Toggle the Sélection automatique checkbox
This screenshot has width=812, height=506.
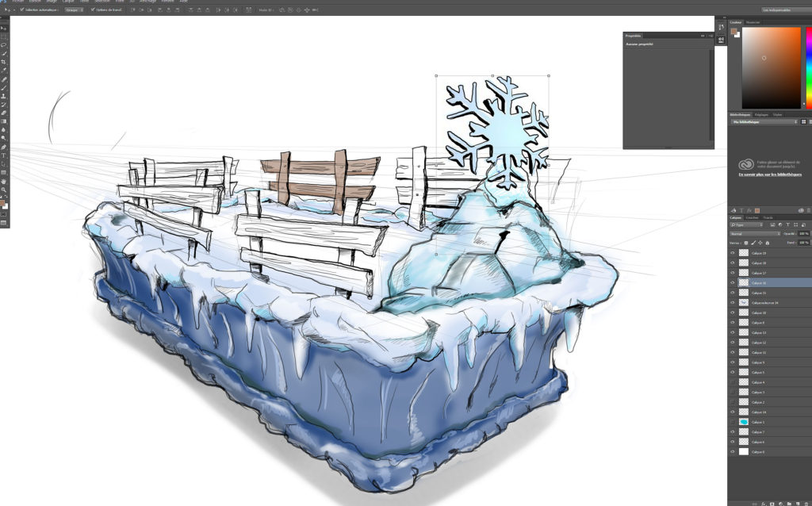tap(21, 10)
